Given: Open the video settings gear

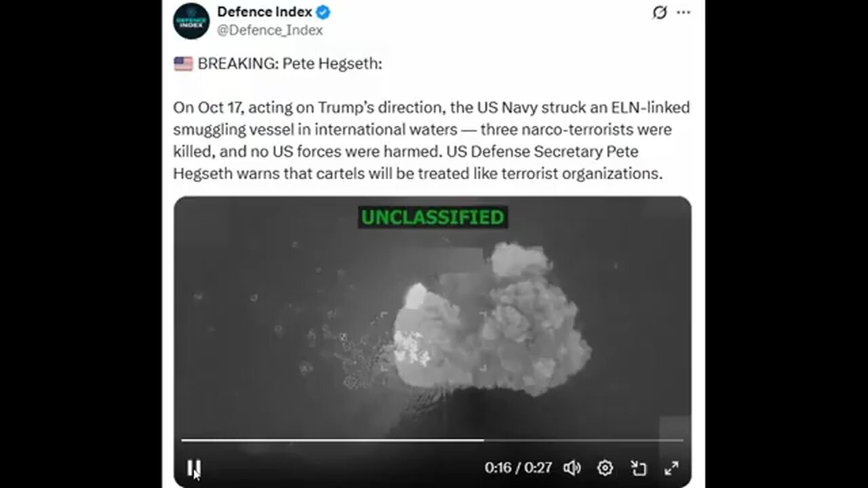Looking at the screenshot, I should pyautogui.click(x=605, y=468).
